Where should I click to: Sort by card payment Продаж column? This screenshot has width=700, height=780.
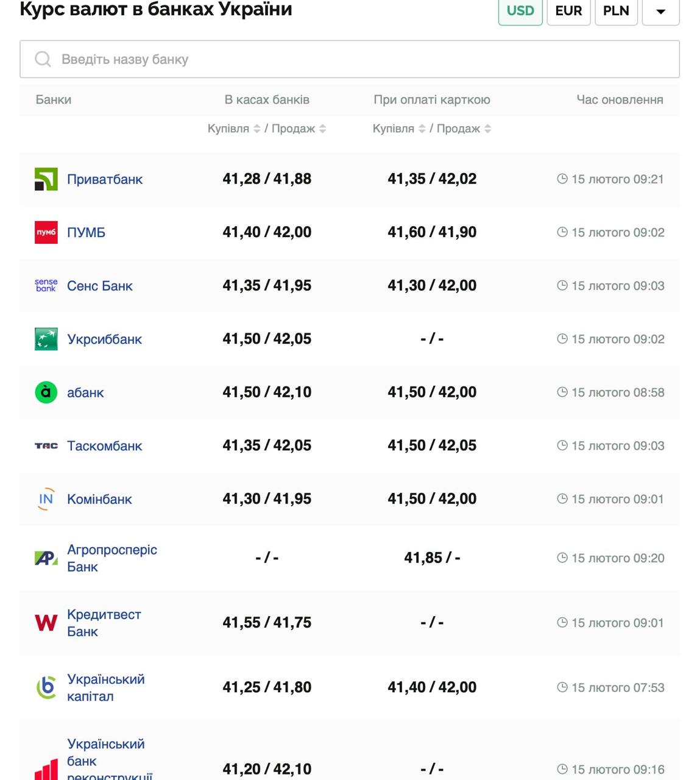487,129
